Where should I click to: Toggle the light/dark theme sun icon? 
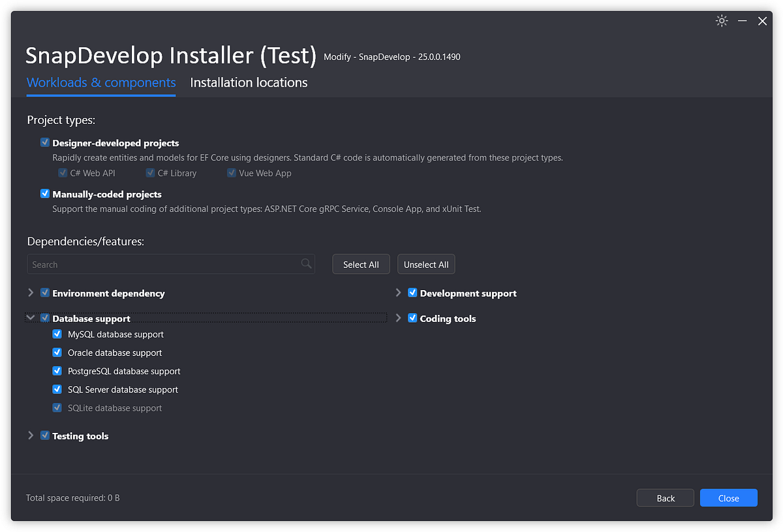click(721, 21)
